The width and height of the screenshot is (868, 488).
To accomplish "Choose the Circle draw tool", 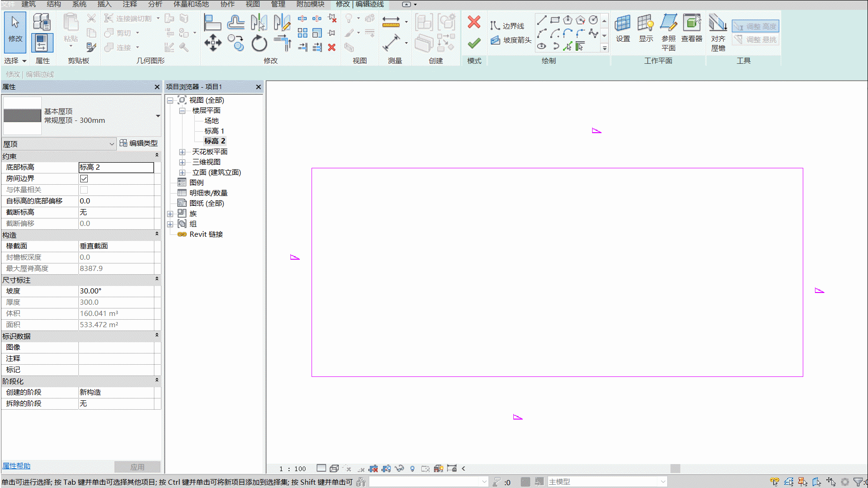I will [x=594, y=20].
